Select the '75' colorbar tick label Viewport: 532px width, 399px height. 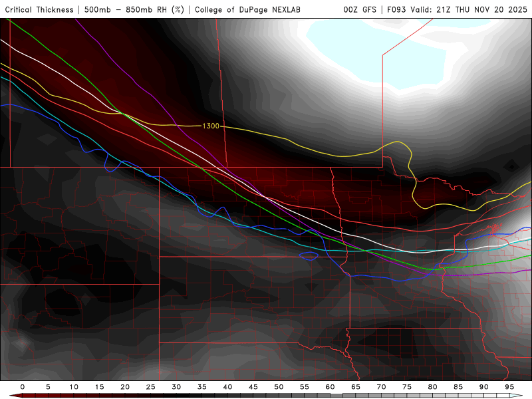407,387
